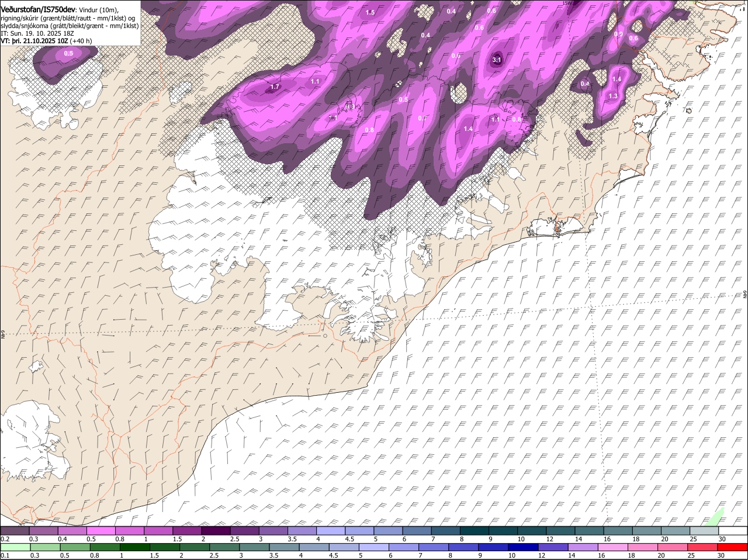Click upper legend swatch between 0.4 and 0.5
The height and width of the screenshot is (560, 748).
click(72, 530)
